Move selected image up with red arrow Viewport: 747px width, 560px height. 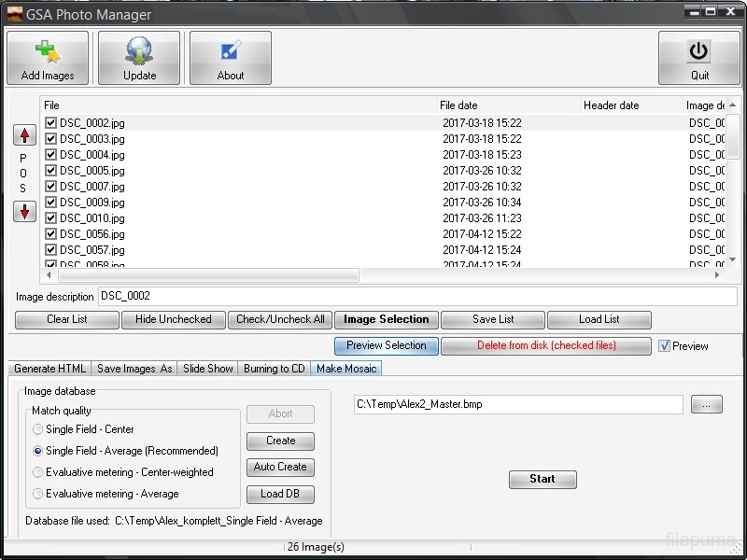(24, 135)
